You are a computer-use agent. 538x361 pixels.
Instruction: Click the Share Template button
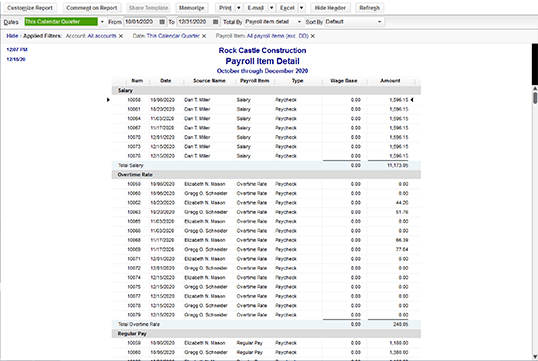pos(148,8)
